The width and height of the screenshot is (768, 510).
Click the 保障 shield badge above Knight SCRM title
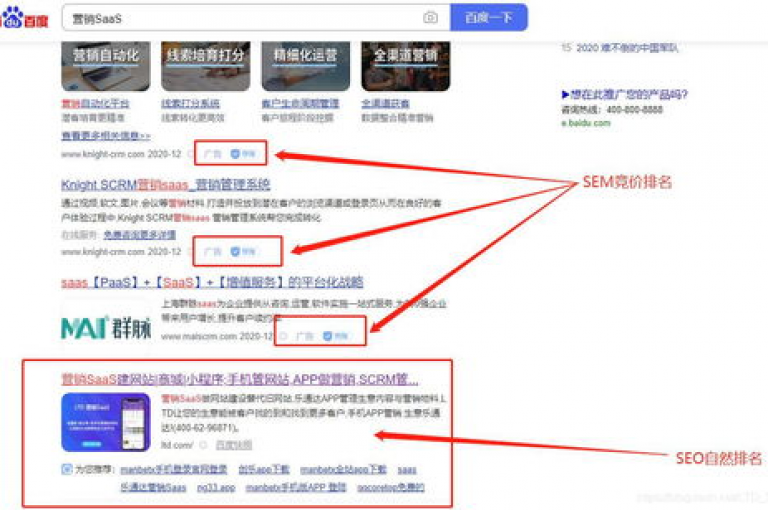pos(243,154)
